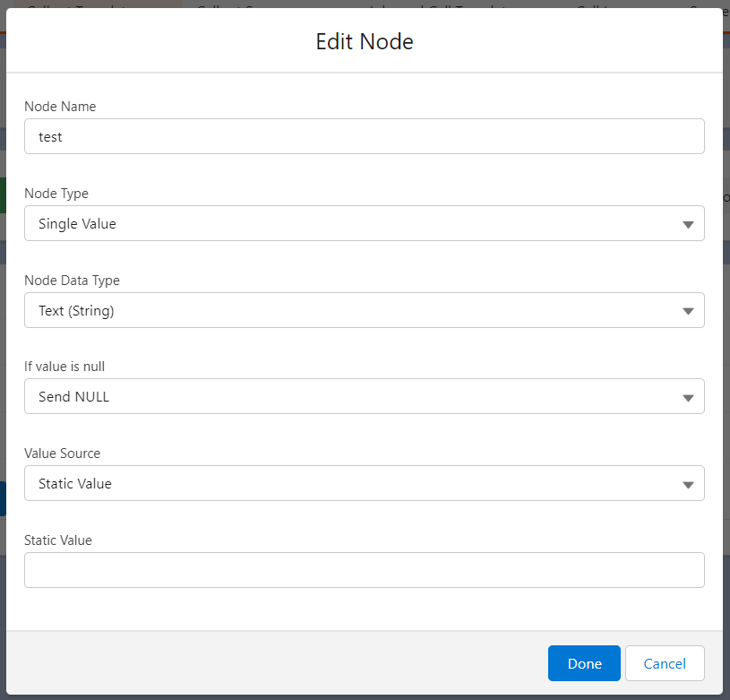Click the Static Value field label
Viewport: 730px width, 700px height.
pyautogui.click(x=58, y=540)
